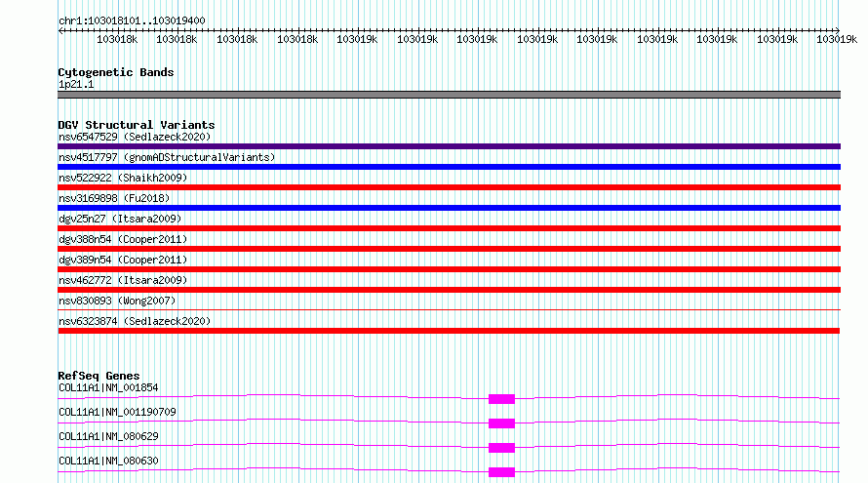
Task: Click the right arrow end of the ruler
Action: click(837, 30)
